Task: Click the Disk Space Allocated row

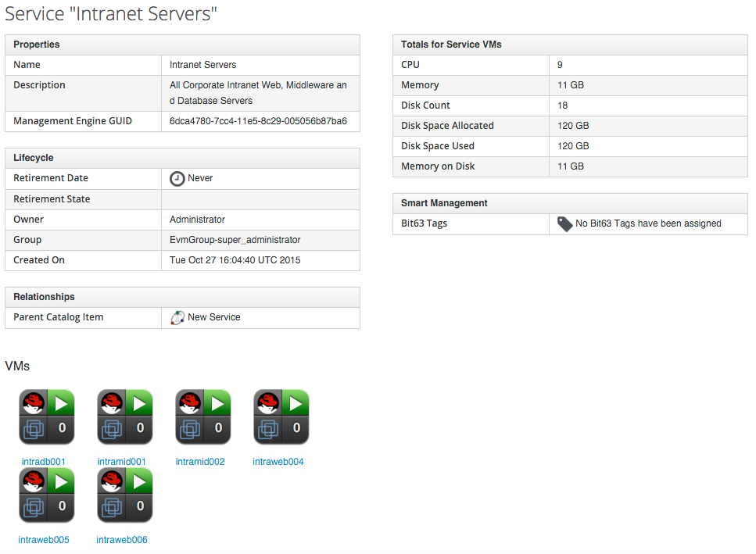Action: [x=570, y=126]
